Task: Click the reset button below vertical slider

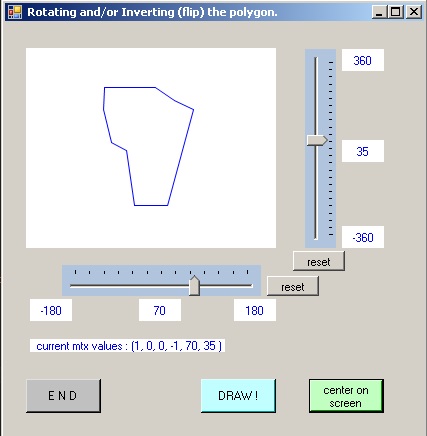Action: coord(319,261)
